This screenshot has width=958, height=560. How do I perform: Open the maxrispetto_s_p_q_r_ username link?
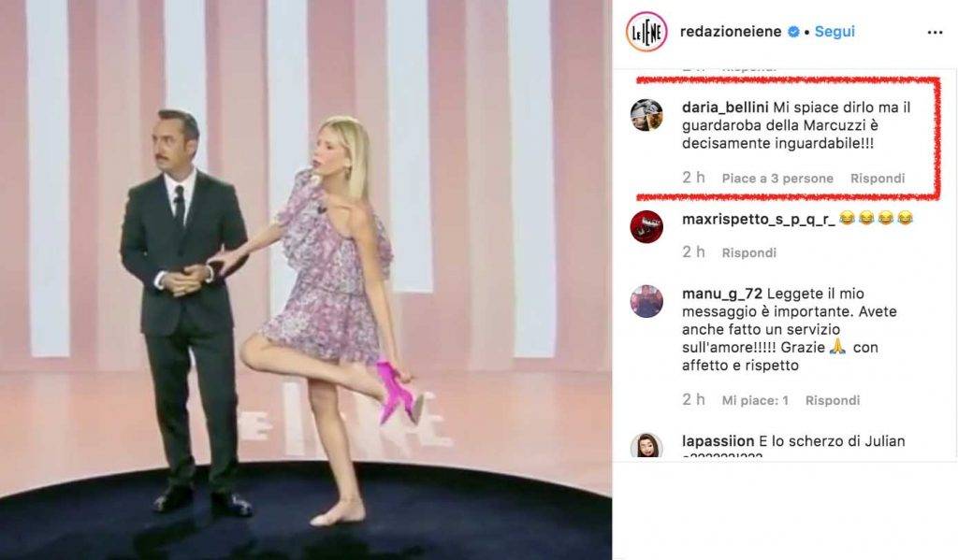[758, 220]
